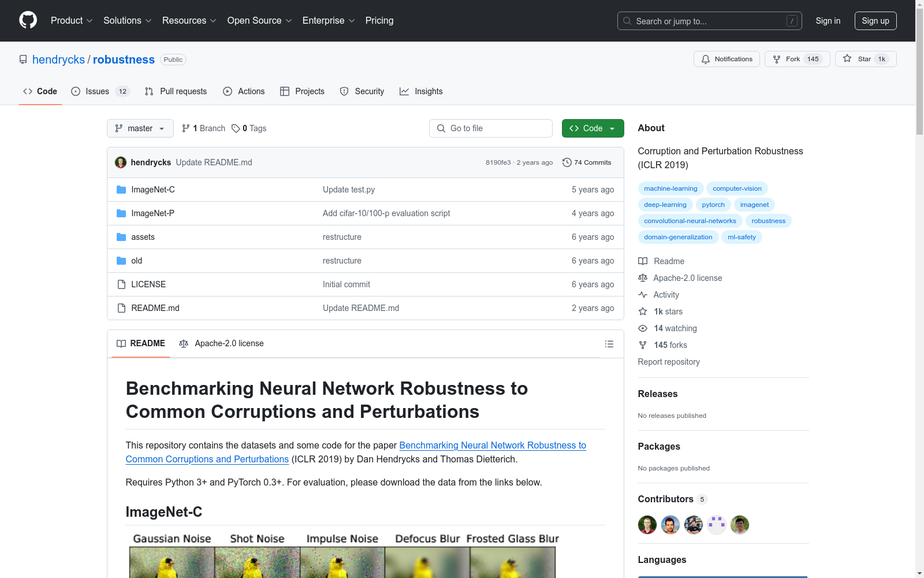924x578 pixels.
Task: Click the scale icon beside Apache-2.0 license in About
Action: point(643,278)
